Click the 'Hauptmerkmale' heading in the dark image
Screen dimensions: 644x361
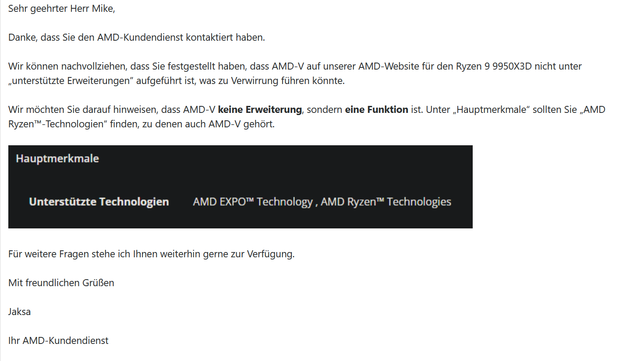(x=57, y=158)
